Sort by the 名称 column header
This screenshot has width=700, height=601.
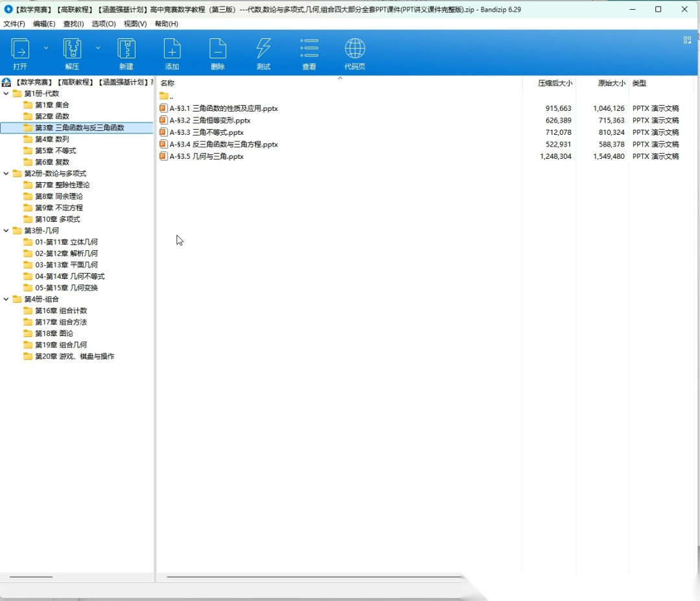[167, 84]
